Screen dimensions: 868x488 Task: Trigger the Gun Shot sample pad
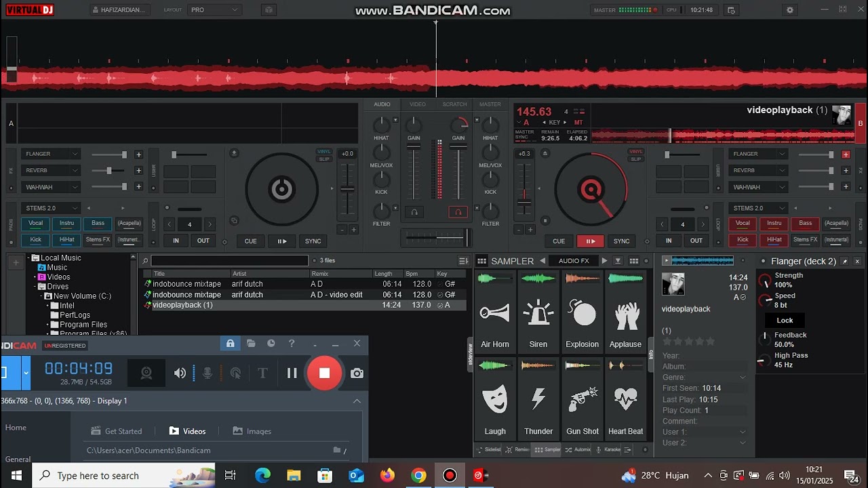[582, 399]
